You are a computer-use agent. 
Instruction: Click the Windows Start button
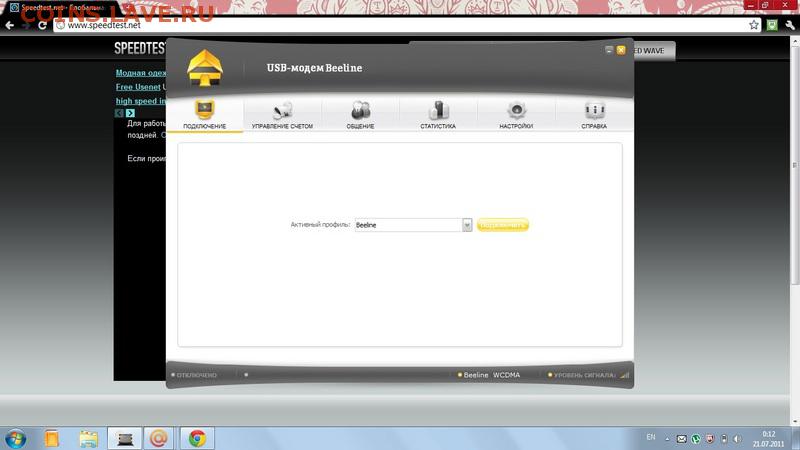click(x=15, y=439)
